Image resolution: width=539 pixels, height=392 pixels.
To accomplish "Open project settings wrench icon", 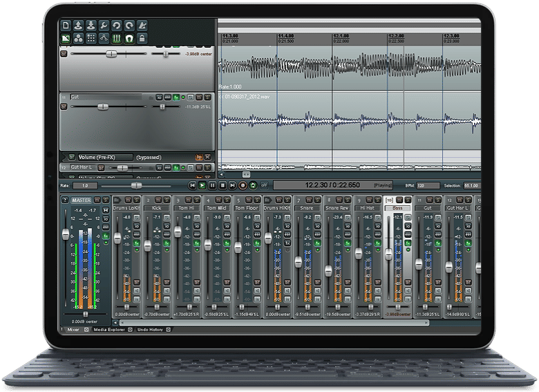I will [104, 26].
